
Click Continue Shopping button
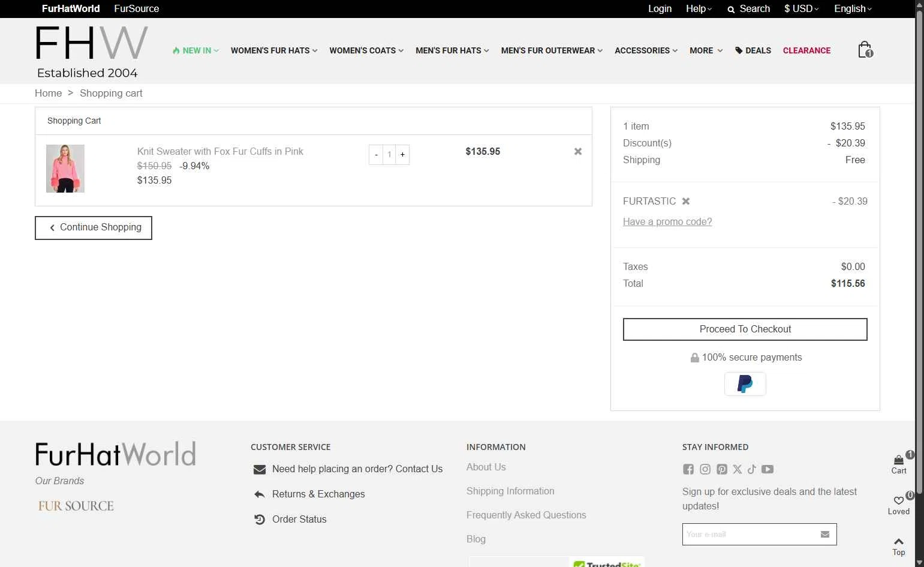94,228
